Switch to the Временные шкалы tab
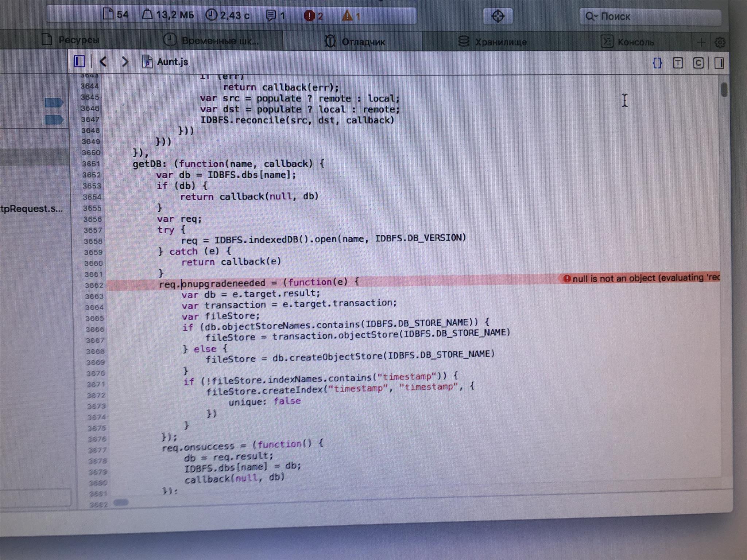The height and width of the screenshot is (560, 747). point(212,40)
